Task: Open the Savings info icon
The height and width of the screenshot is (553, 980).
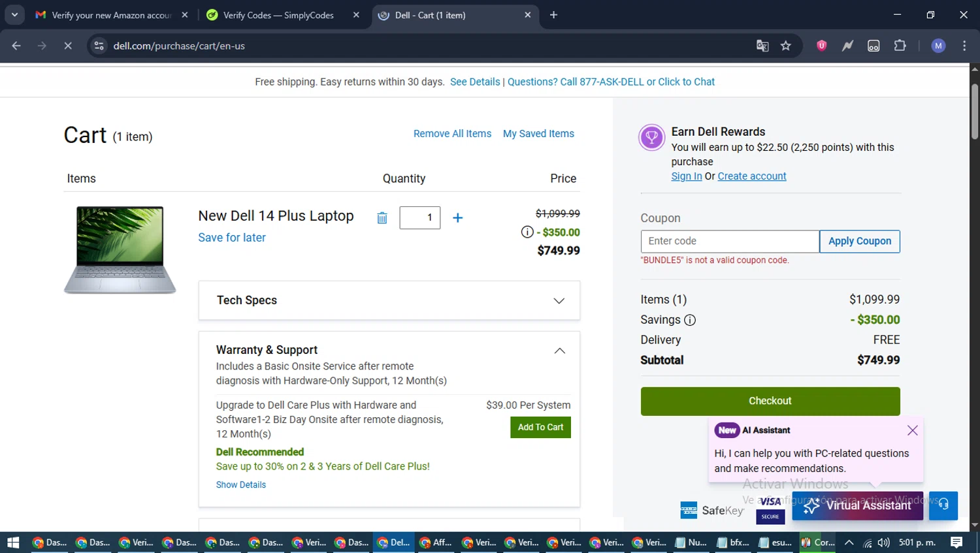Action: coord(690,320)
